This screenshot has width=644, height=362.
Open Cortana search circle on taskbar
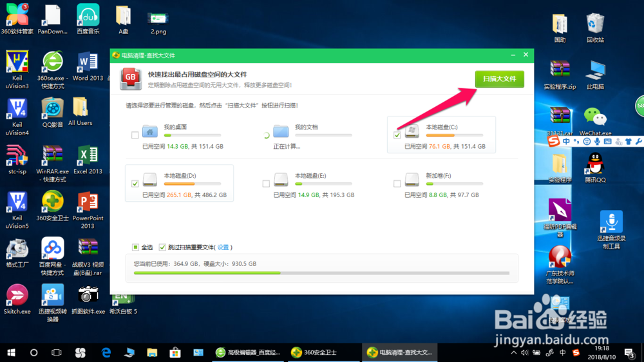pos(33,352)
